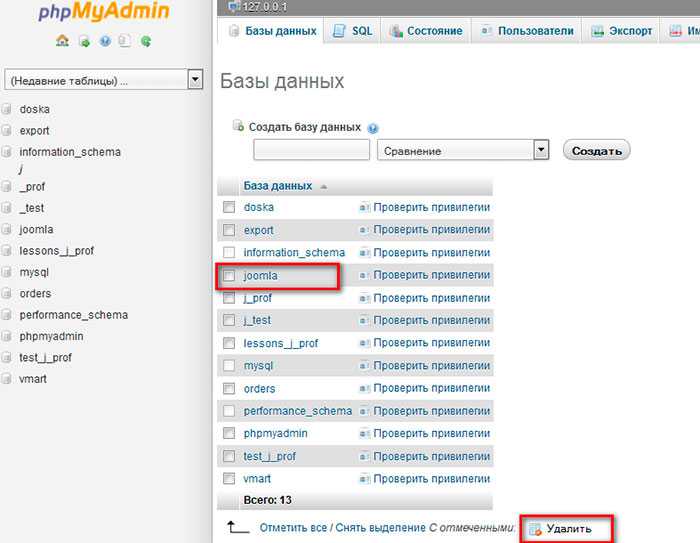Open the mysql database link in the table
The height and width of the screenshot is (543, 700).
(x=258, y=366)
